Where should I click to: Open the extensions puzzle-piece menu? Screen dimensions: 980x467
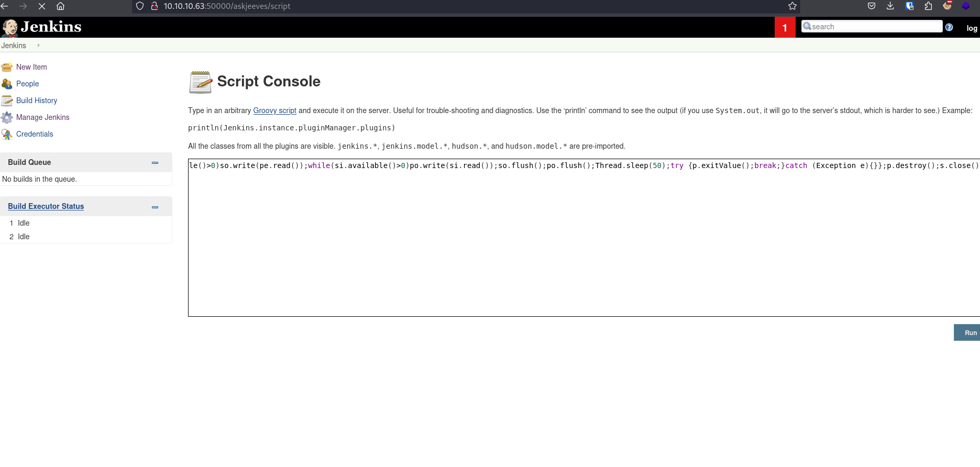point(928,6)
